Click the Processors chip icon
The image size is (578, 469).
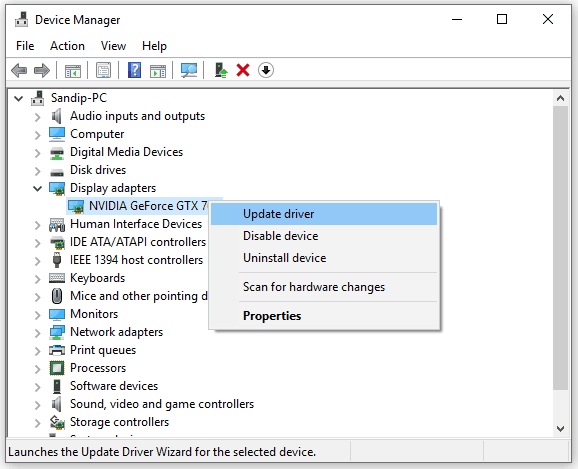[57, 368]
